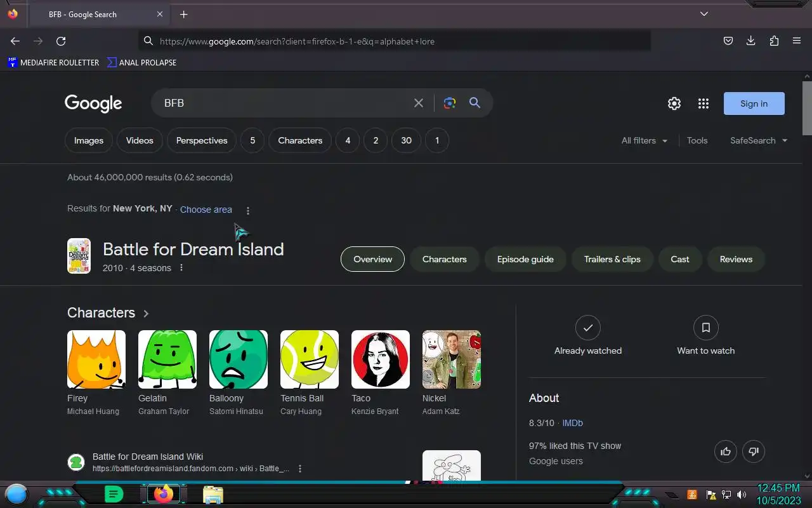Click the network icon in system tray

[726, 495]
